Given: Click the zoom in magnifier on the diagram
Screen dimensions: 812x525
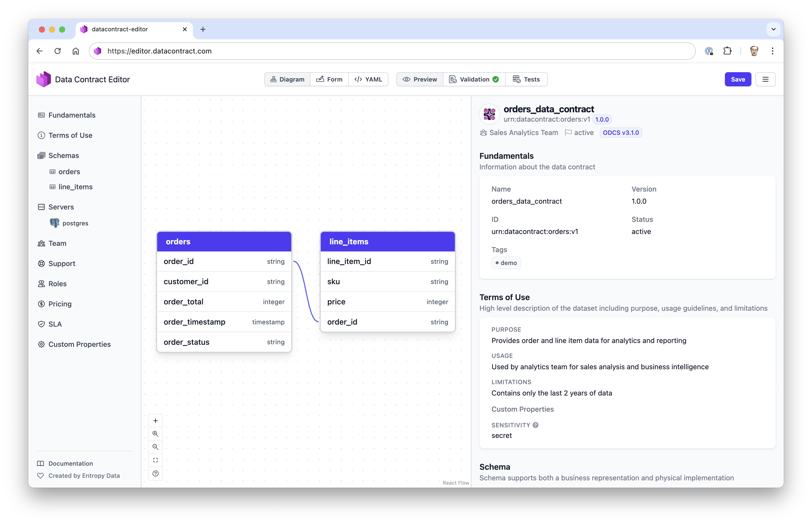Looking at the screenshot, I should (x=156, y=434).
